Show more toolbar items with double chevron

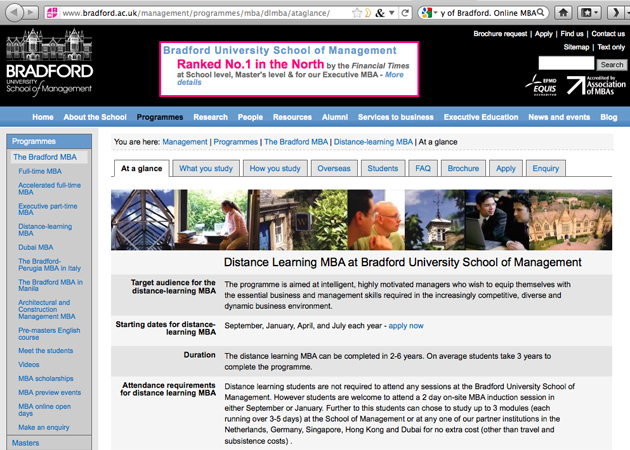coord(616,13)
